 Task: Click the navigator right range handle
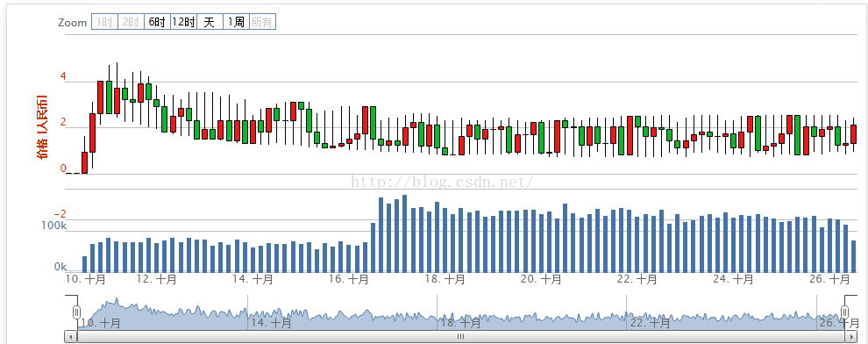tap(844, 312)
